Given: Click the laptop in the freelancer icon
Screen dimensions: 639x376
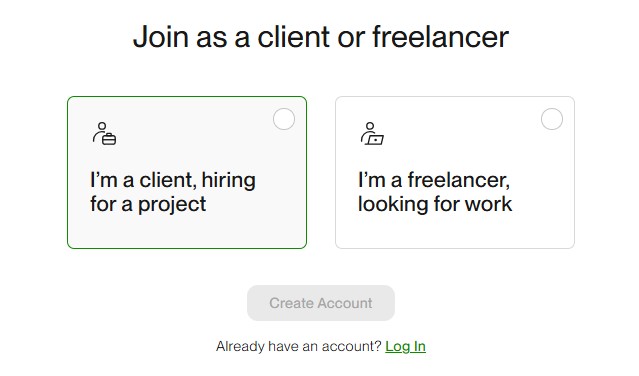Looking at the screenshot, I should (x=375, y=140).
